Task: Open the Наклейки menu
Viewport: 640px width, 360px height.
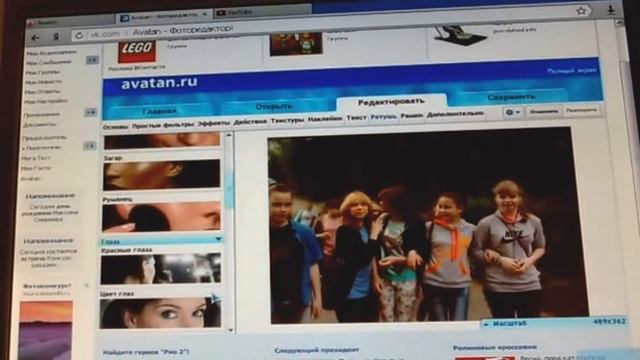Action: [325, 119]
